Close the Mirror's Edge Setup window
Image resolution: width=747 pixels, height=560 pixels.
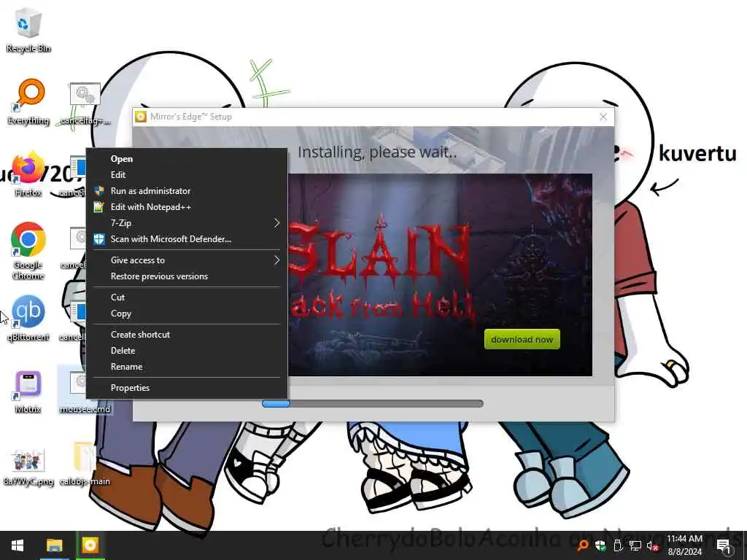603,117
